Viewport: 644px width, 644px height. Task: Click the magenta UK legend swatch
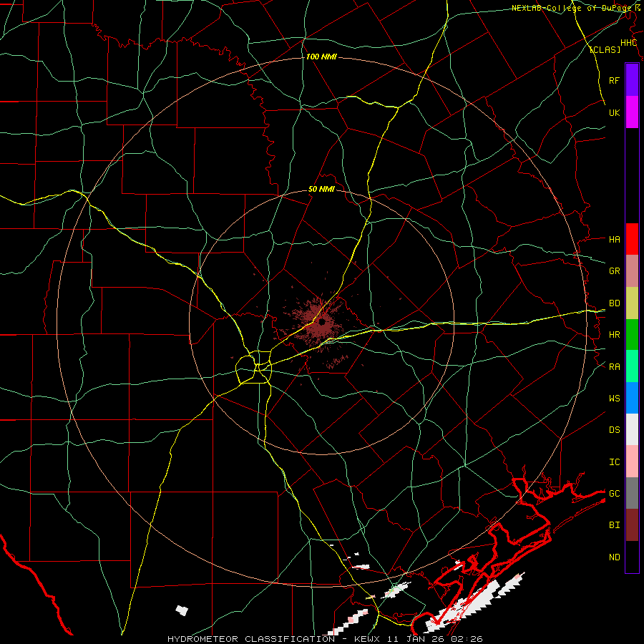click(x=632, y=112)
